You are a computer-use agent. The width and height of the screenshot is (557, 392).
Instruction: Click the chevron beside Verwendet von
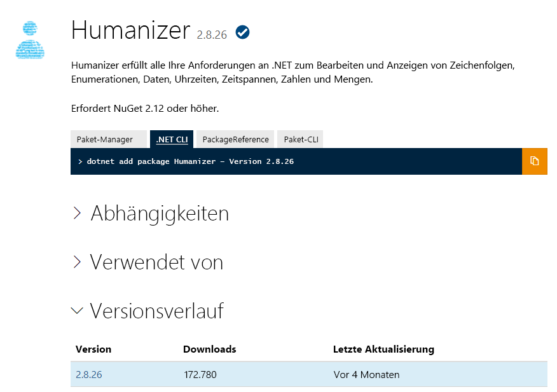coord(76,262)
